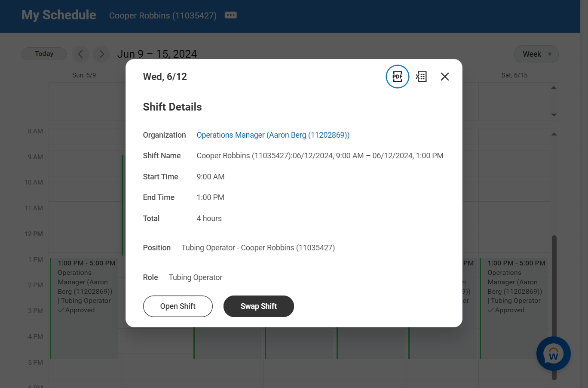The width and height of the screenshot is (588, 388).
Task: Click the '4 hours' total value
Action: pos(209,219)
